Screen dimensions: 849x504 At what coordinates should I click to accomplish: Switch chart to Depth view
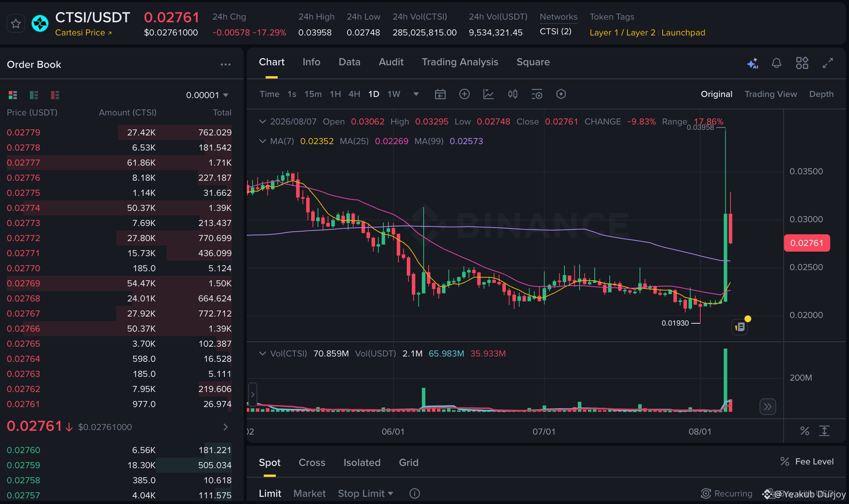coord(821,94)
